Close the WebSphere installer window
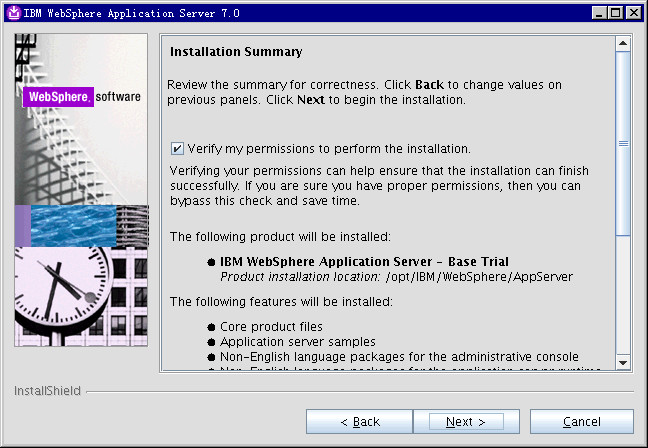The image size is (648, 448). tap(633, 11)
